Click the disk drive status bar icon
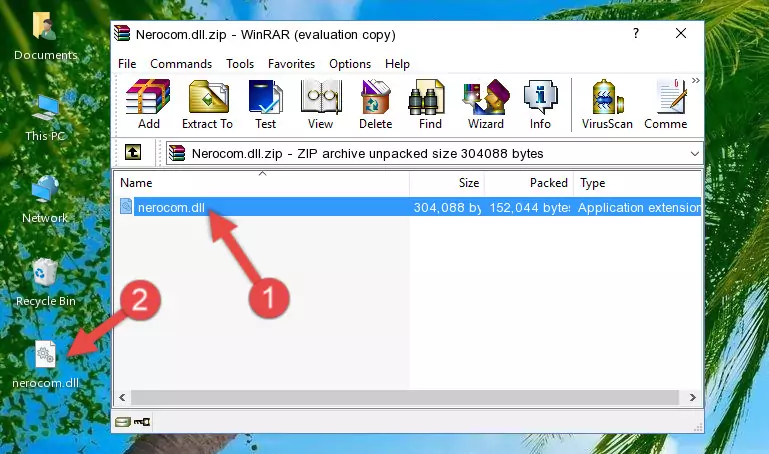This screenshot has height=454, width=769. point(123,422)
